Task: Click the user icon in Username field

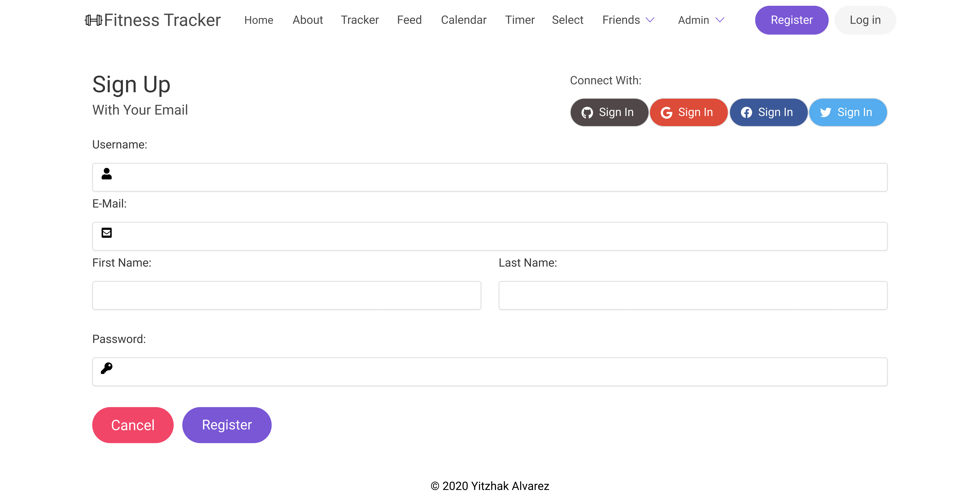Action: pyautogui.click(x=106, y=174)
